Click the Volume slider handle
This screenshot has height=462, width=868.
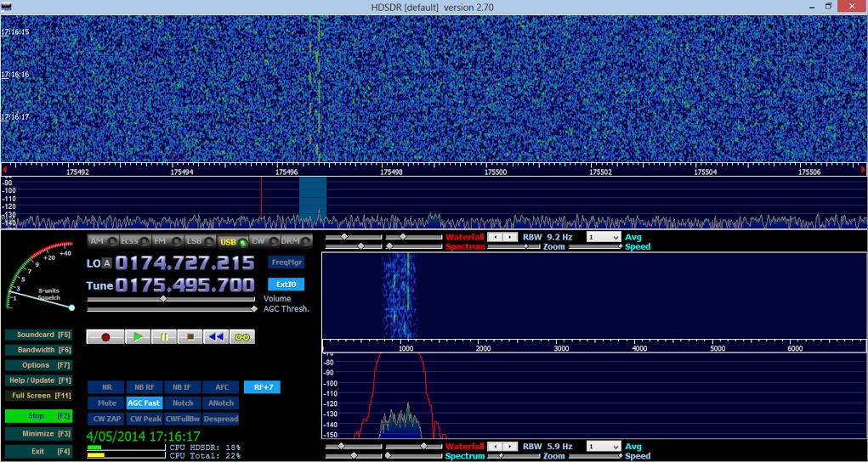coord(162,299)
